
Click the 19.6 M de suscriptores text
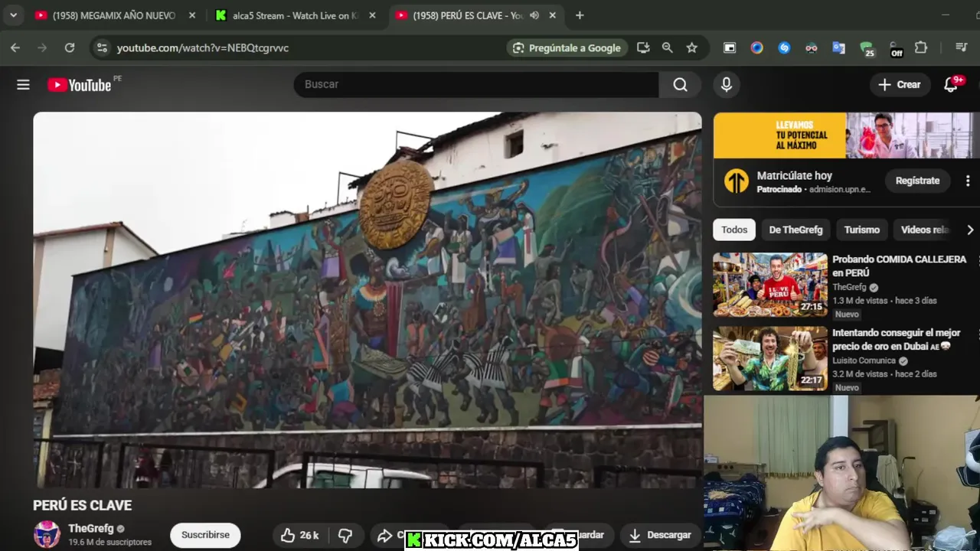coord(109,543)
